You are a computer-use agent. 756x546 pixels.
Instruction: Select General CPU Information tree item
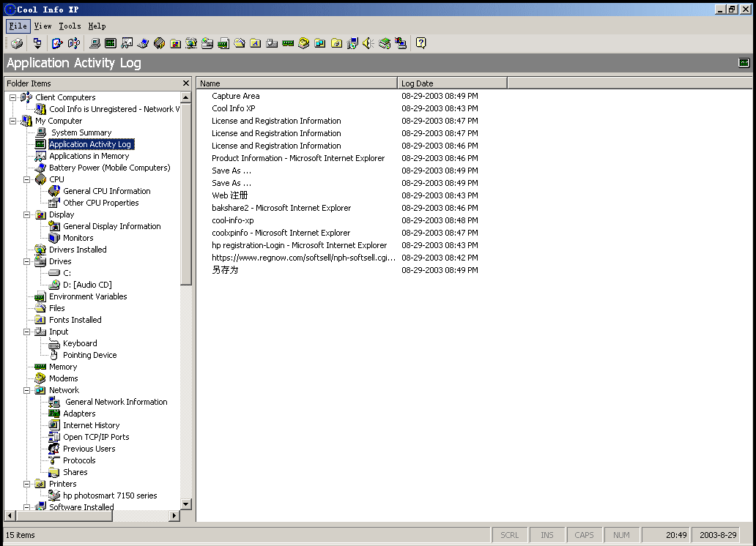coord(107,191)
